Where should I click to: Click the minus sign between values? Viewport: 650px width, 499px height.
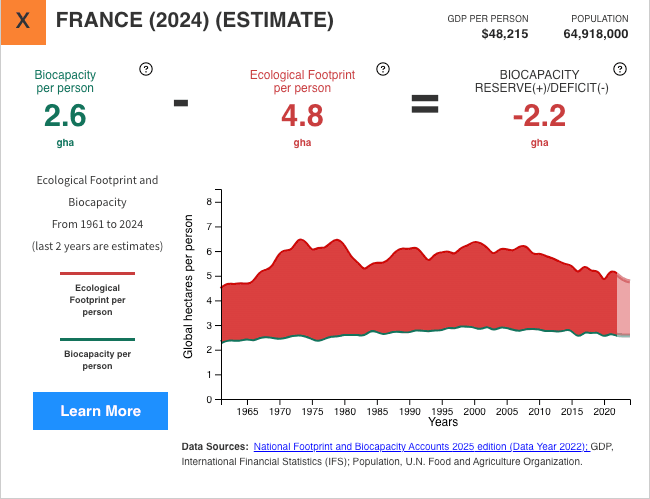[181, 102]
